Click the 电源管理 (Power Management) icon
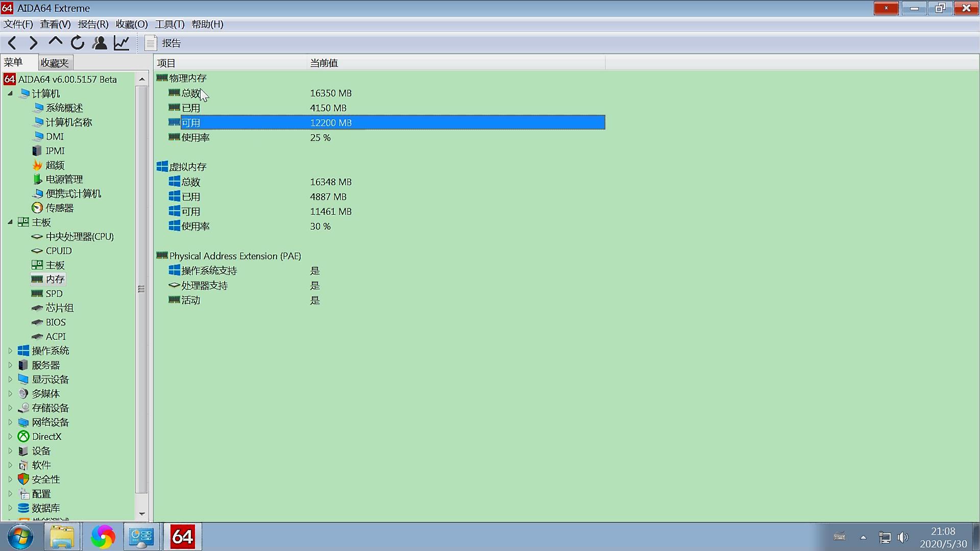The height and width of the screenshot is (551, 980). tap(37, 179)
